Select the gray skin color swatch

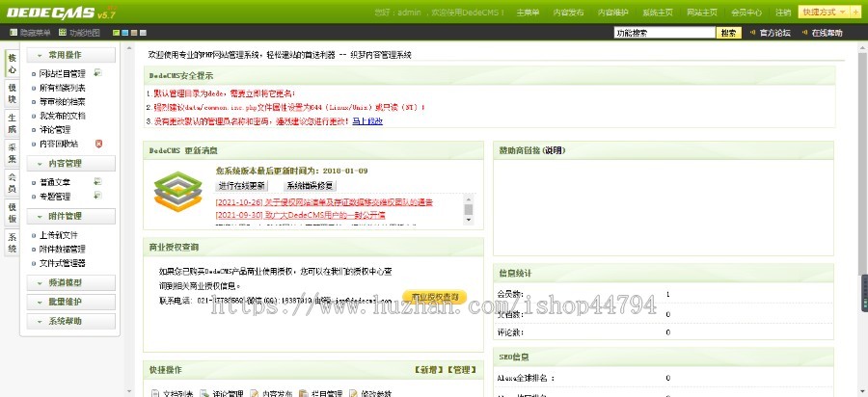coord(143,33)
